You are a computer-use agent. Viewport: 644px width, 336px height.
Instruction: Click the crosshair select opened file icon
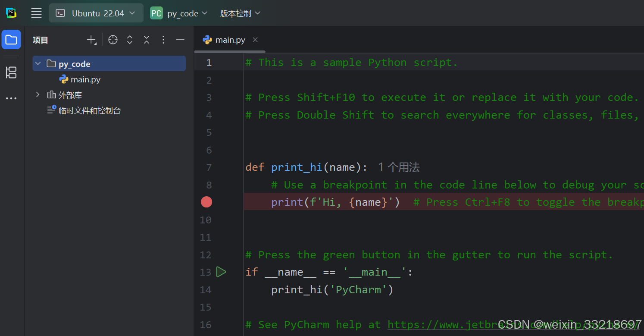pyautogui.click(x=113, y=40)
